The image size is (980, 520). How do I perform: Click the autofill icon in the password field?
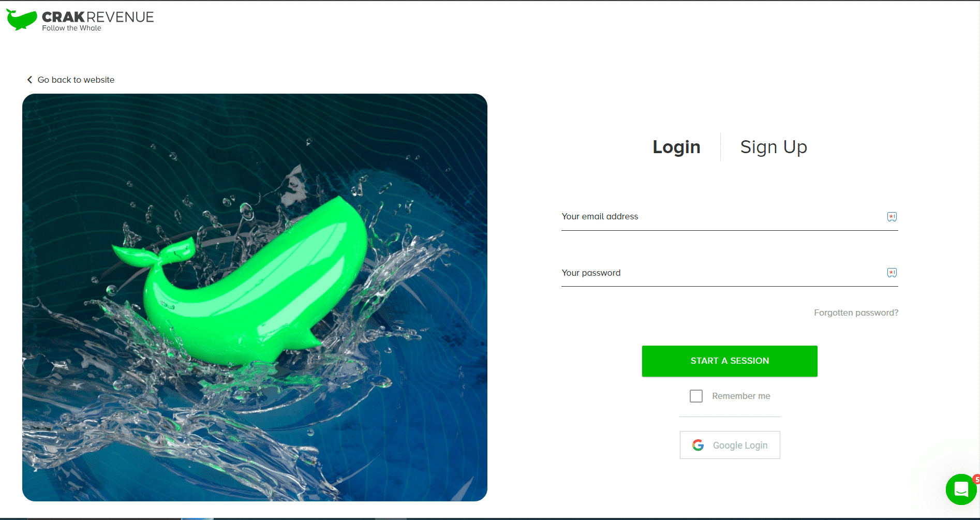coord(892,273)
